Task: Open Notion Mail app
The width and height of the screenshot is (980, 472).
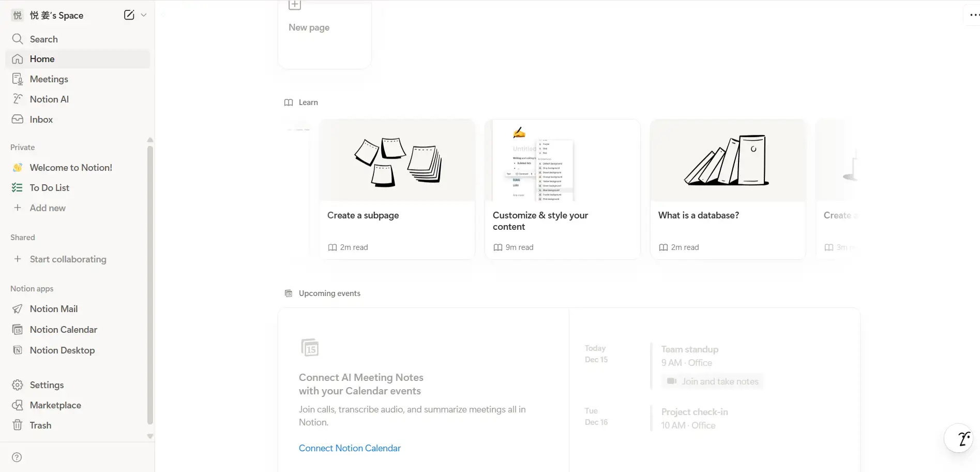Action: click(x=53, y=309)
